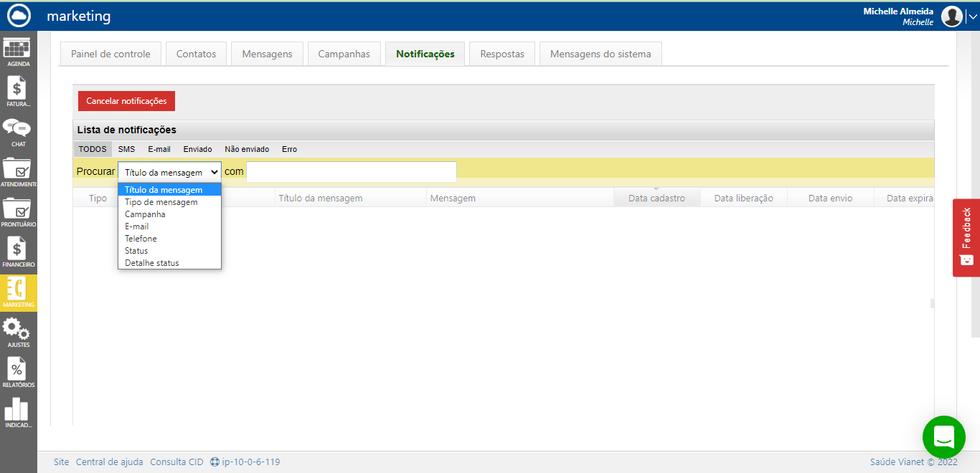
Task: Choose Título da mensagem option
Action: coord(169,190)
